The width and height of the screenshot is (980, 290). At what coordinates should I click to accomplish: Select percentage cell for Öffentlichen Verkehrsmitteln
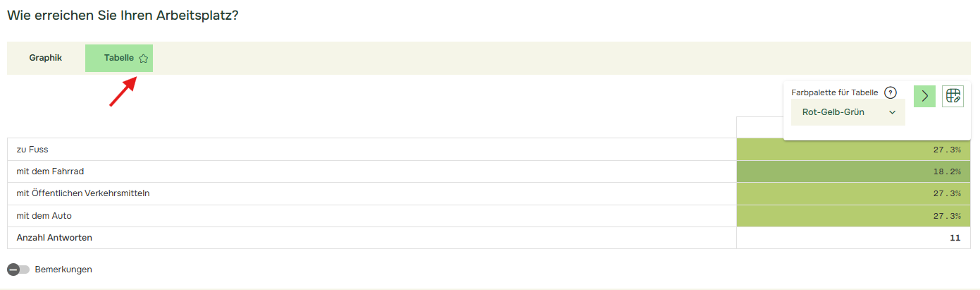854,193
